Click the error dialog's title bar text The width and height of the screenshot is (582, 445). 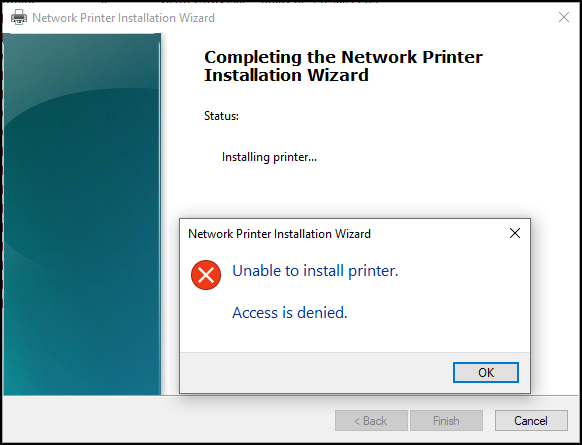tap(279, 234)
